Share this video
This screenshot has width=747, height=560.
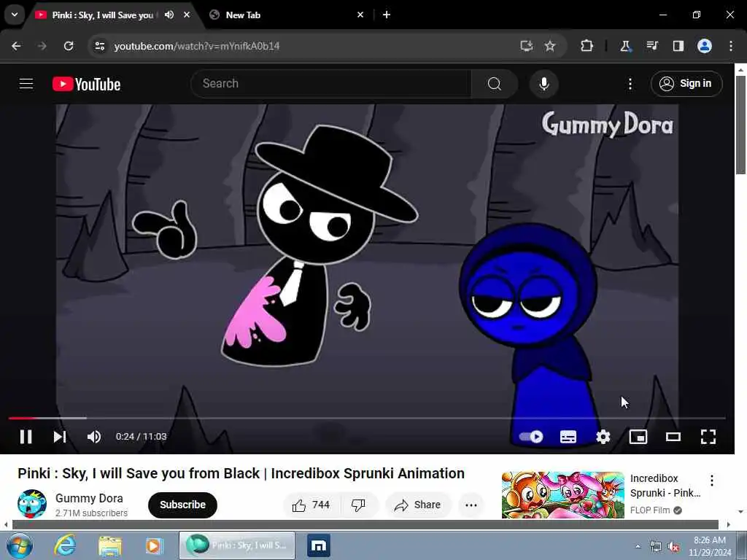point(418,505)
